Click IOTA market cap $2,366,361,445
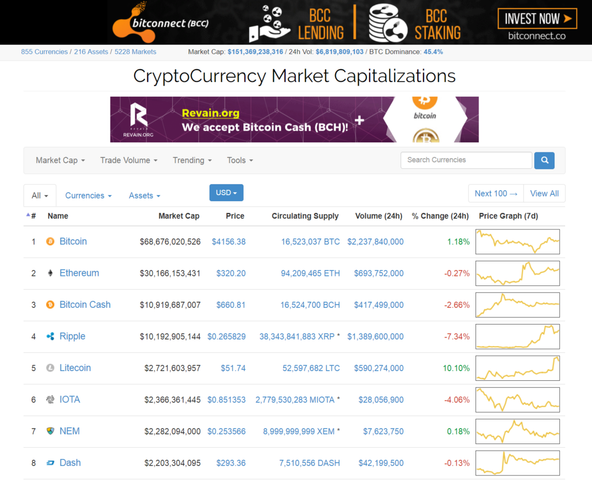The width and height of the screenshot is (592, 480). tap(172, 400)
